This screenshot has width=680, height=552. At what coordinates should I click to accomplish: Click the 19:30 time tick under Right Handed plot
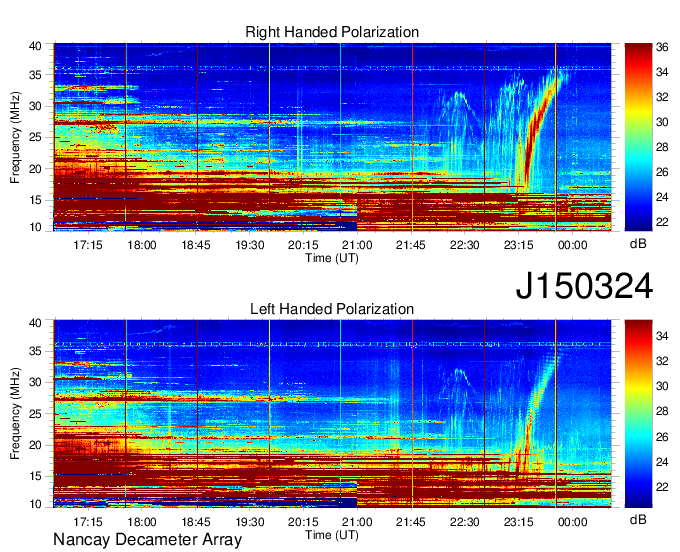click(250, 245)
